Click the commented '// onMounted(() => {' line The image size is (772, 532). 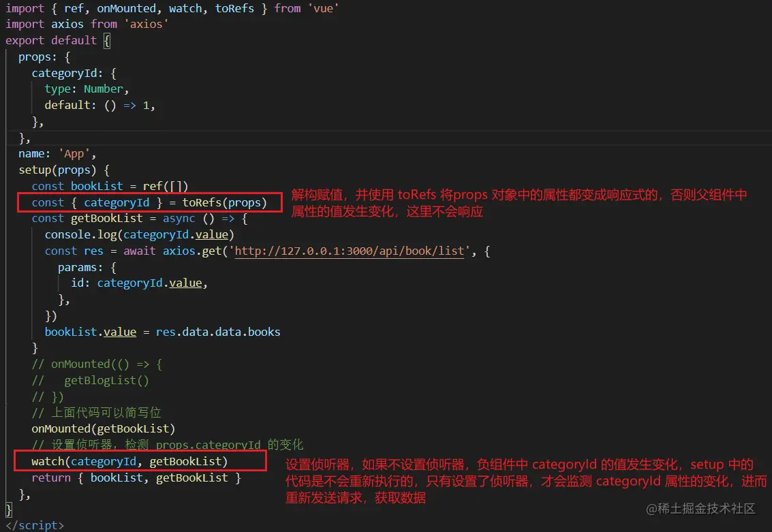(97, 364)
